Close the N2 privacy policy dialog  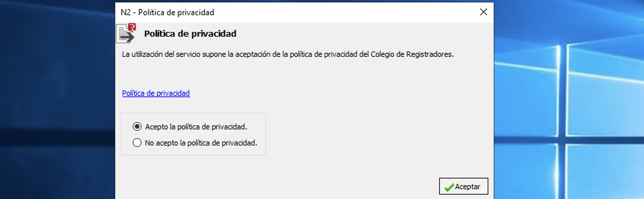[483, 12]
